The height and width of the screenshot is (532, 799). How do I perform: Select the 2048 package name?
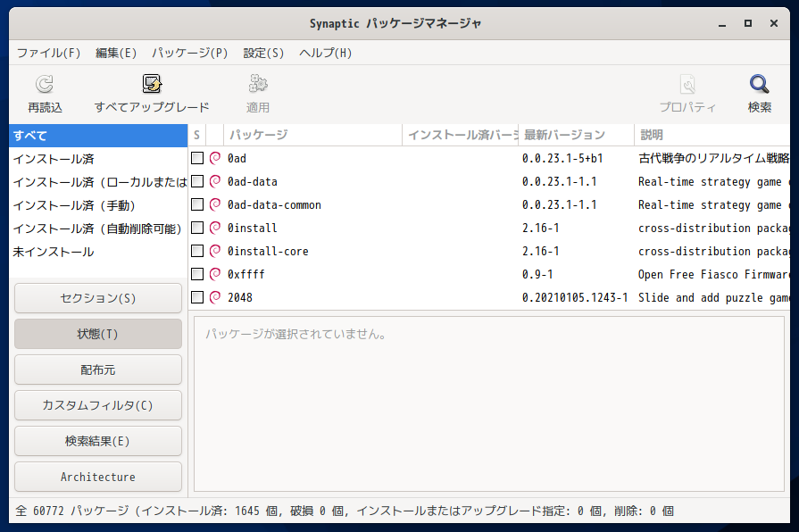tap(240, 297)
